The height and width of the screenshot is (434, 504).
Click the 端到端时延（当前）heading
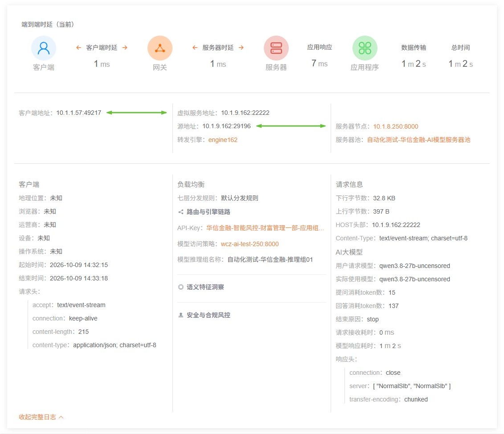48,24
